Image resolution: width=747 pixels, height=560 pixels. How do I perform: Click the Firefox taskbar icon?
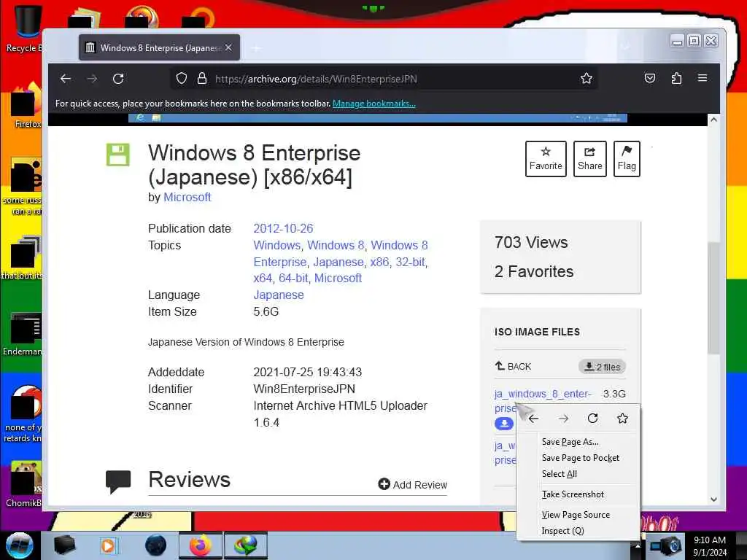200,545
